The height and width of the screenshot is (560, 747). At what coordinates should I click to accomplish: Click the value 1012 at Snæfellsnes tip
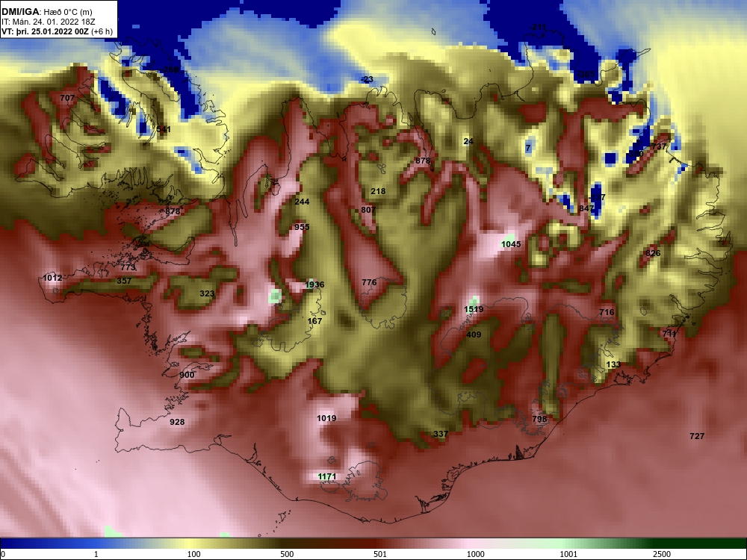52,278
